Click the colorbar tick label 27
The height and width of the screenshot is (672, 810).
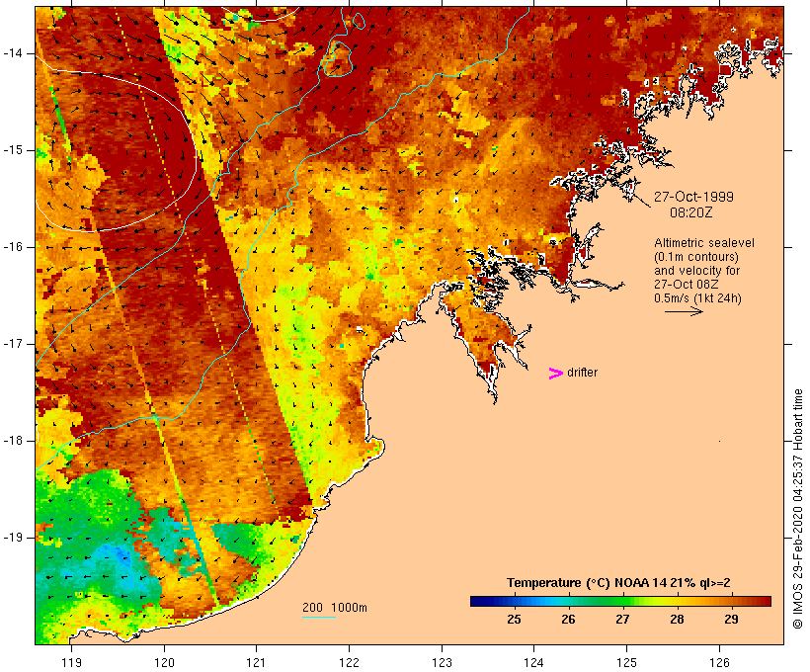pyautogui.click(x=622, y=620)
